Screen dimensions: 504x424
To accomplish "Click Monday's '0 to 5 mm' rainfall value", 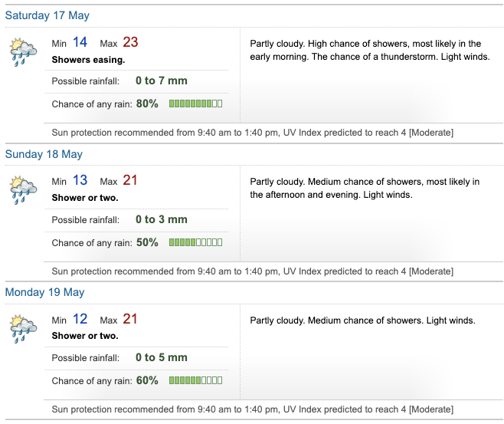I will tap(161, 357).
